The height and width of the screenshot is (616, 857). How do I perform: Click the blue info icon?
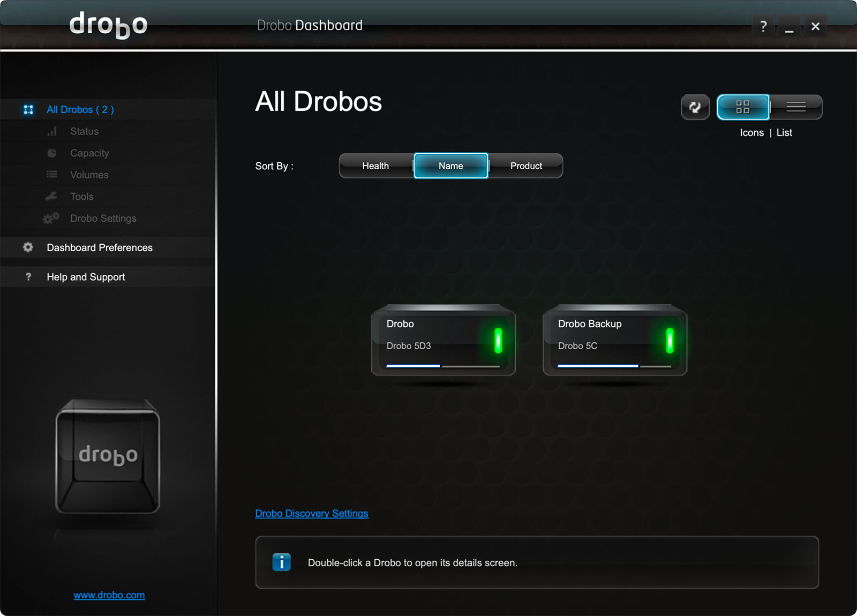click(x=282, y=562)
